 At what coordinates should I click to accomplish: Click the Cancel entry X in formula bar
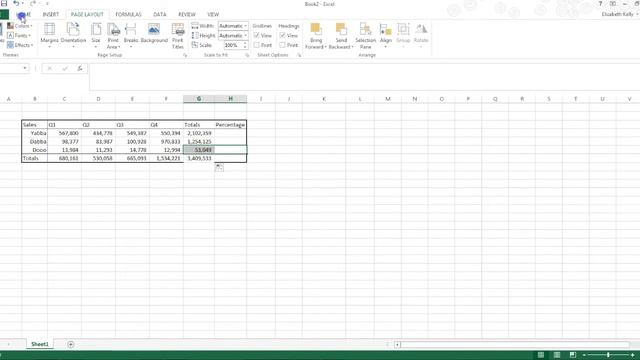(50, 68)
